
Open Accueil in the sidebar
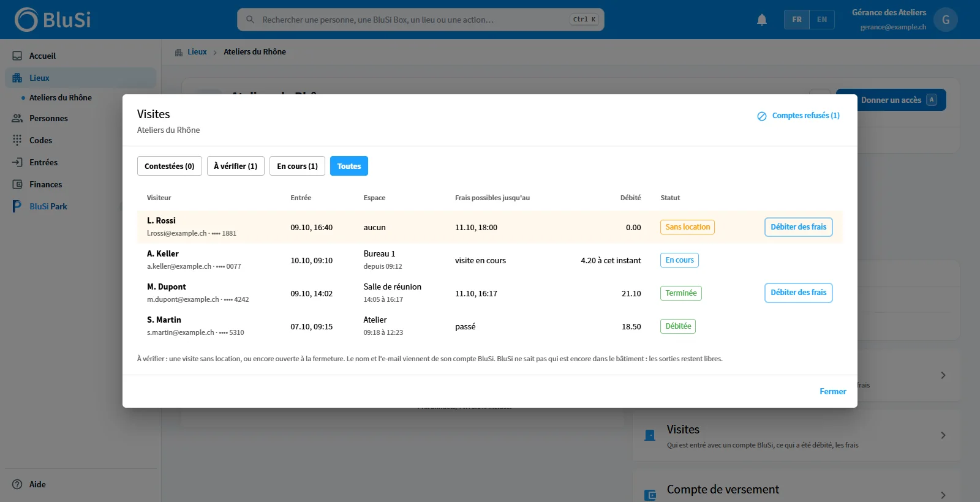[x=81, y=56]
